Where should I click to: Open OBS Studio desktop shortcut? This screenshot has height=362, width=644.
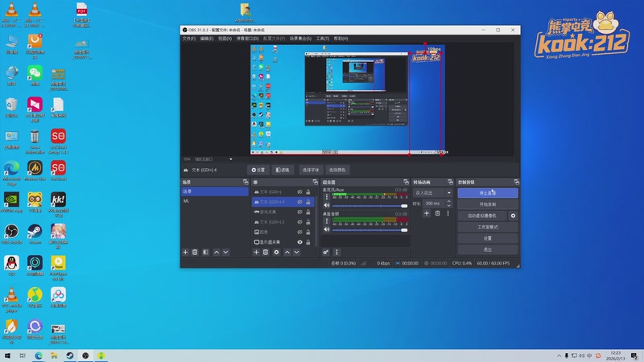tap(11, 233)
